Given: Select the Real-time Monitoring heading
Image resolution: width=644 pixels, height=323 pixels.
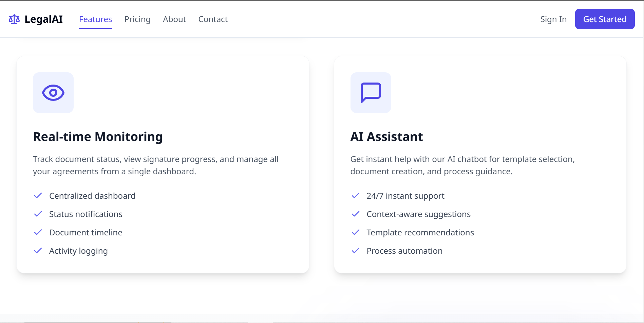Looking at the screenshot, I should [x=98, y=137].
